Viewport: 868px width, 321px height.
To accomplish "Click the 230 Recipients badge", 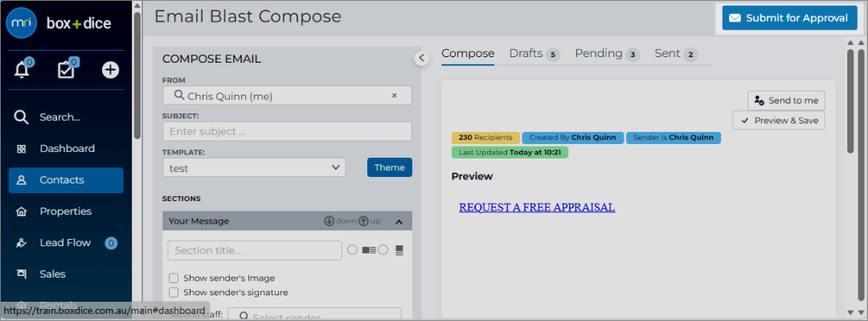I will coord(485,138).
